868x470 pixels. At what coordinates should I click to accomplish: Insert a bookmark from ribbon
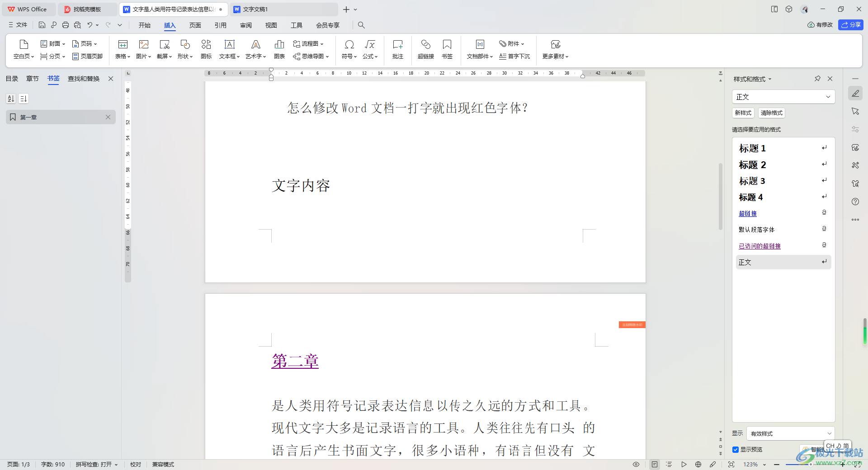[447, 49]
